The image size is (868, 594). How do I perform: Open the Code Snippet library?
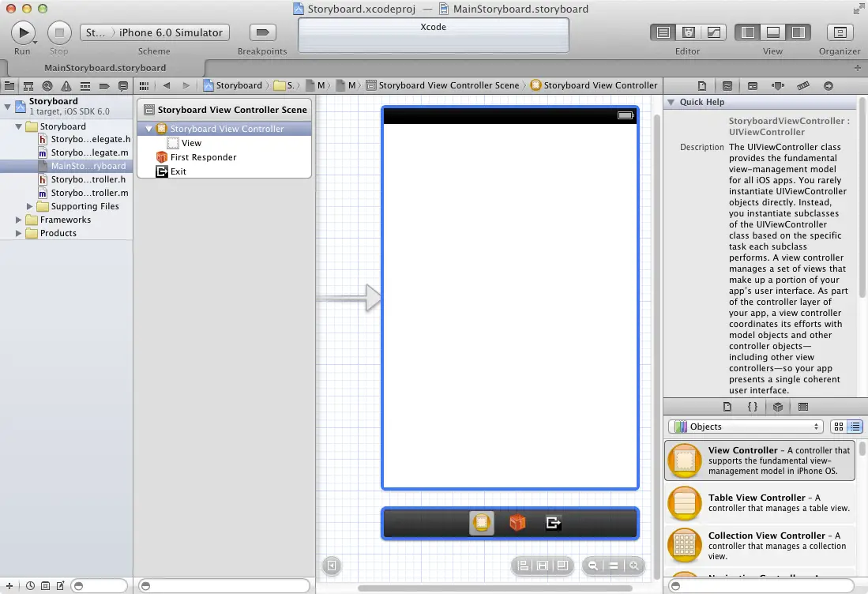click(x=753, y=406)
